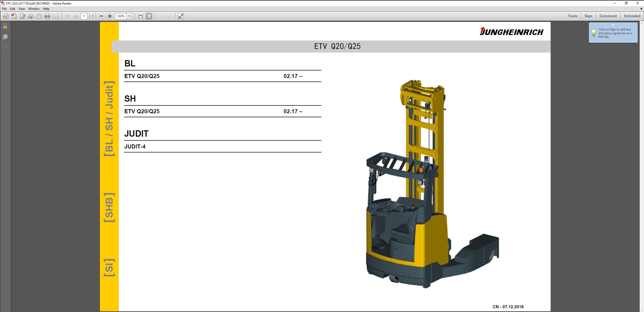Increase zoom with the plus control
644x312 pixels.
coord(109,16)
